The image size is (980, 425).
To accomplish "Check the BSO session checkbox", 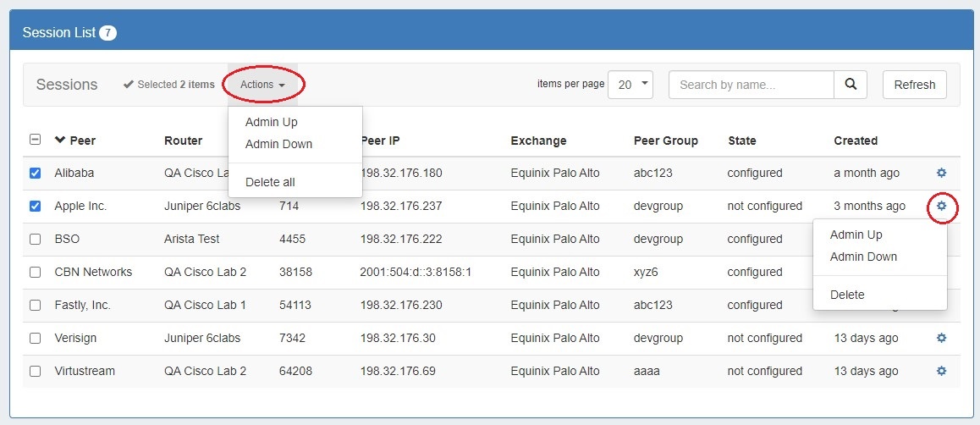I will 35,239.
